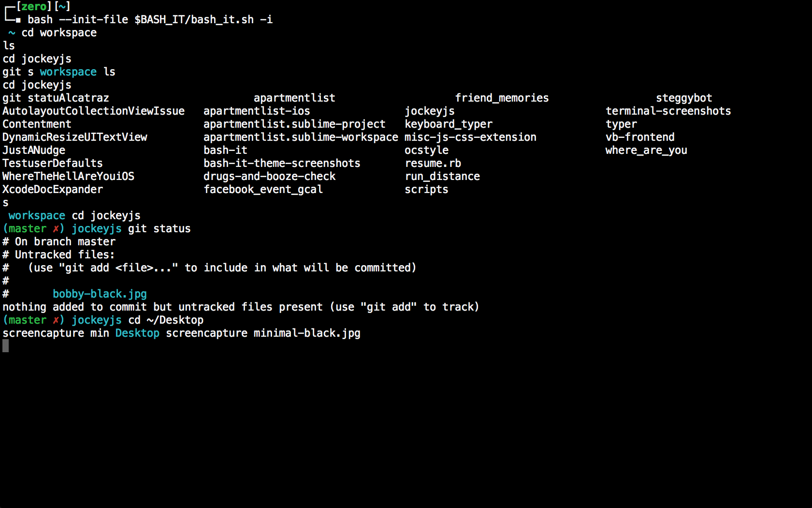Click 'minimal-black.jpg' in the screencapture command
The image size is (812, 508).
pyautogui.click(x=307, y=333)
